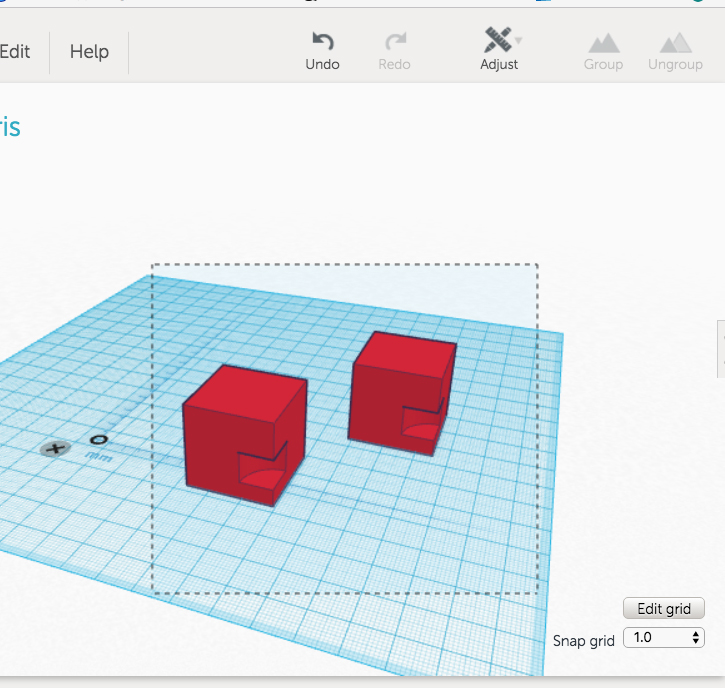Click the top face of the left cube
The height and width of the screenshot is (688, 725).
(x=245, y=387)
